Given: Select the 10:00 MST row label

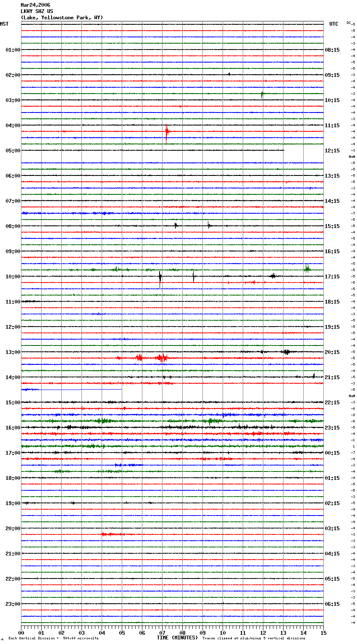Looking at the screenshot, I should [13, 277].
